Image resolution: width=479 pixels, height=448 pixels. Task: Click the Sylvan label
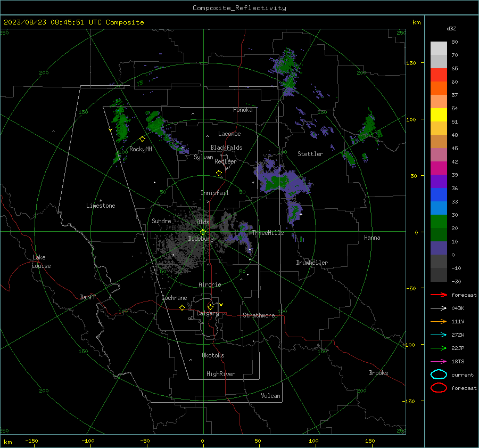[203, 158]
